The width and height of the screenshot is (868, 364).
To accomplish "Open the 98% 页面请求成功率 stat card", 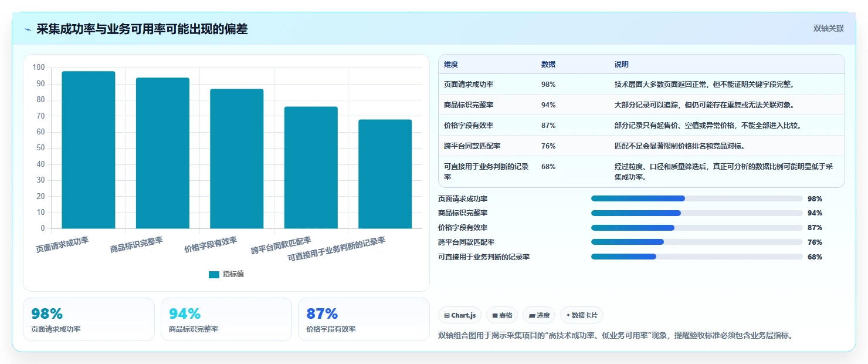I will (89, 319).
